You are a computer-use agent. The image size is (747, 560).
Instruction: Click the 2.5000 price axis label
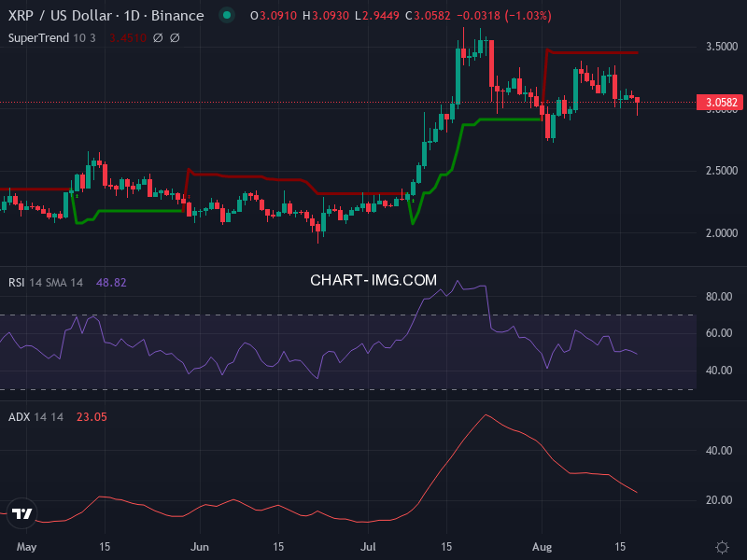tap(722, 171)
